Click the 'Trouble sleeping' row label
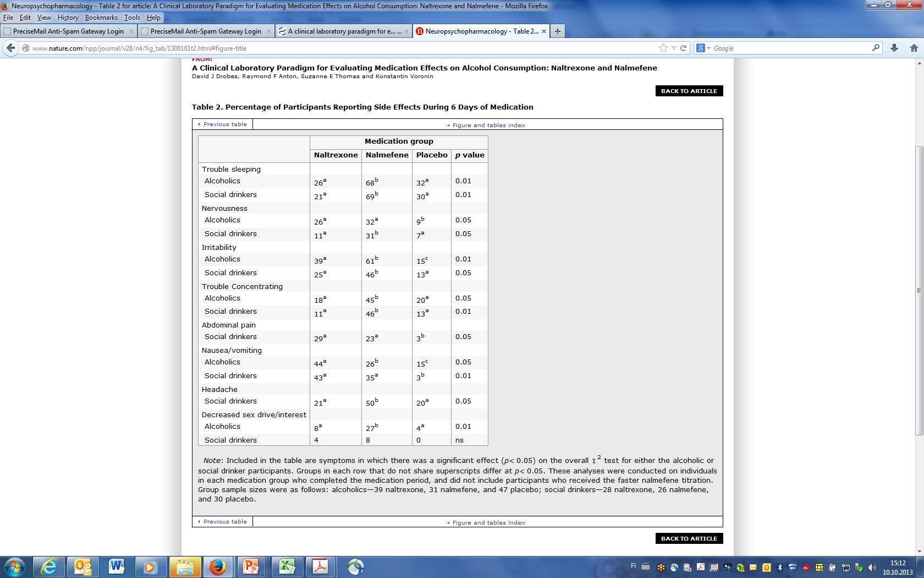 coord(231,169)
